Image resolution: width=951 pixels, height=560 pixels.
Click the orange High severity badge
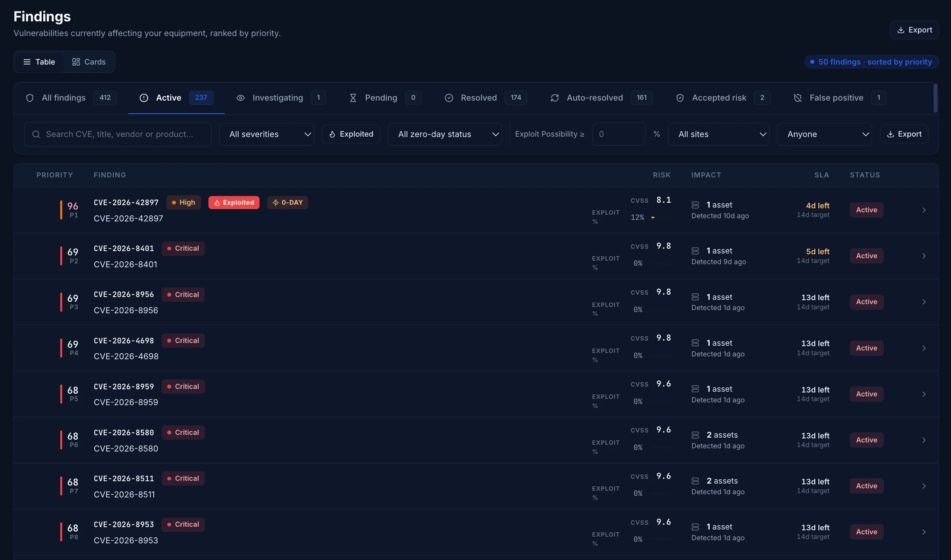(183, 202)
